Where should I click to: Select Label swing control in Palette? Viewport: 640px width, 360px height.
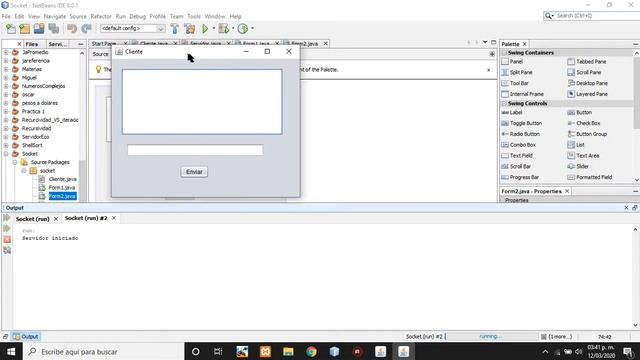click(x=512, y=112)
